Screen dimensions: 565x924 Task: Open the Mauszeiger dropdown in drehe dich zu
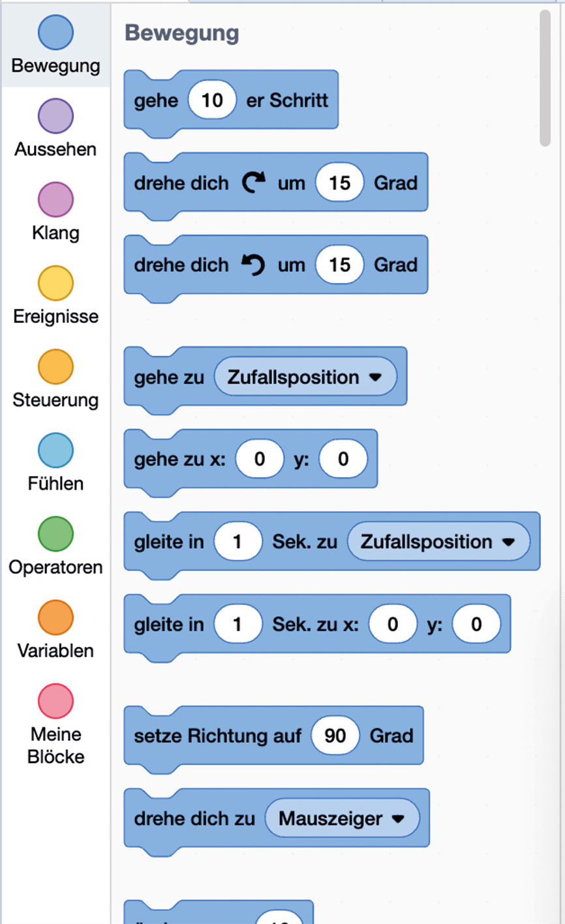click(342, 818)
